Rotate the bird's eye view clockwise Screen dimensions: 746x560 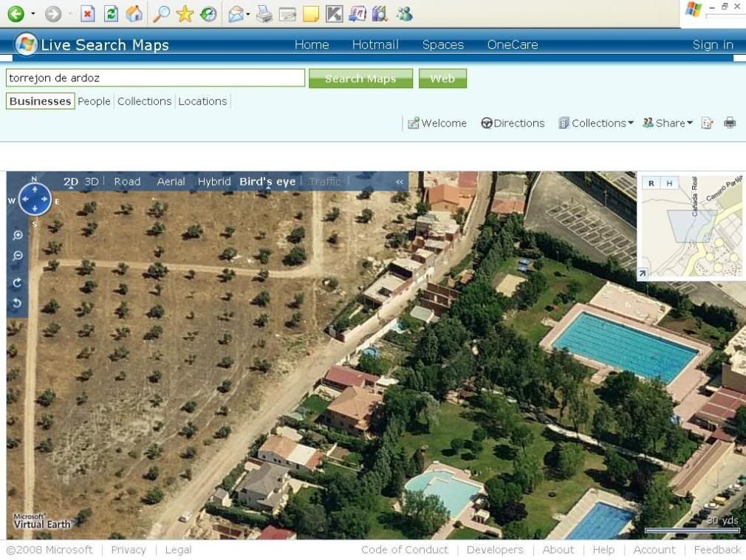(x=18, y=282)
